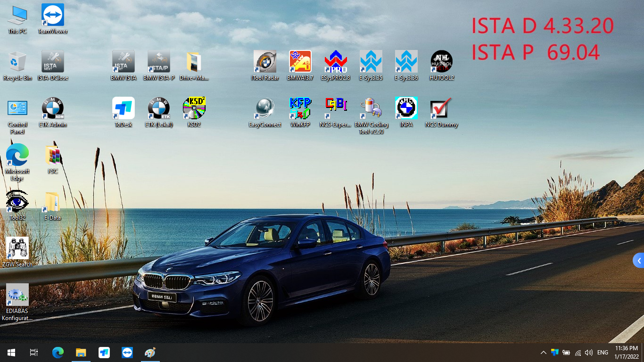
Task: Open EDIABAS Konfigurat... shortcut
Action: 17,302
